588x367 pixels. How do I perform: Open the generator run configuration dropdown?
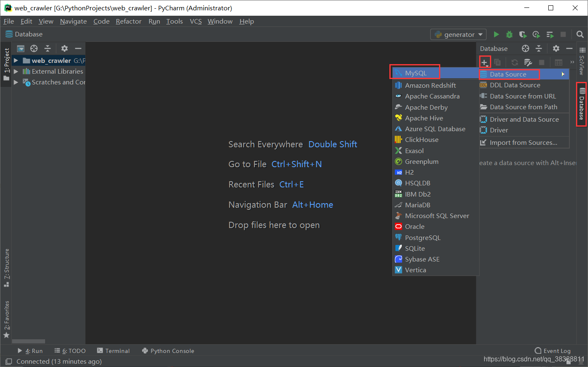click(x=458, y=34)
